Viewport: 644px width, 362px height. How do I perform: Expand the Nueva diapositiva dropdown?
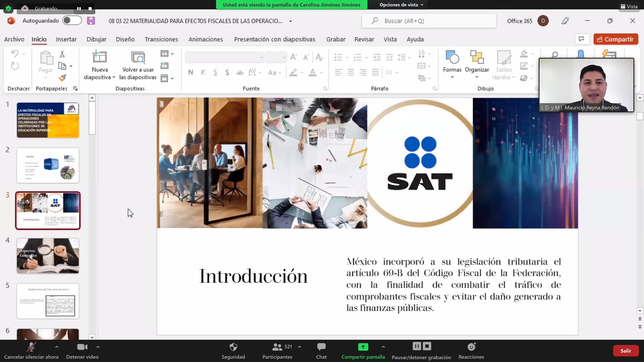point(114,77)
